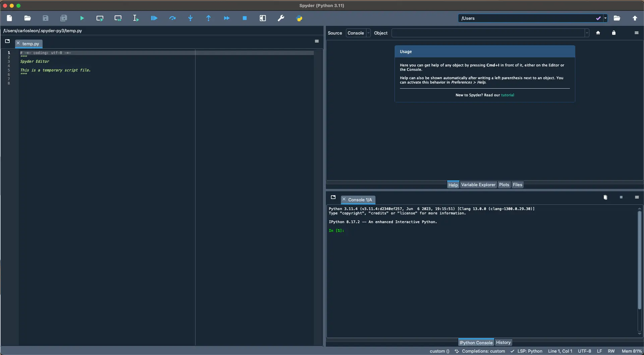This screenshot has width=644, height=355.
Task: Click 'This is a temporary script file.' line
Action: 55,70
